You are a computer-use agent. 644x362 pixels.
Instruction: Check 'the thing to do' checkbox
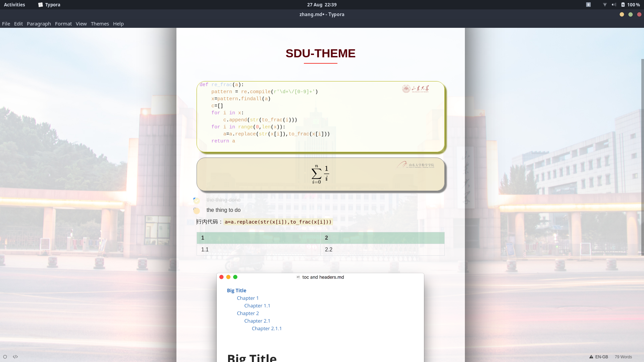click(197, 210)
